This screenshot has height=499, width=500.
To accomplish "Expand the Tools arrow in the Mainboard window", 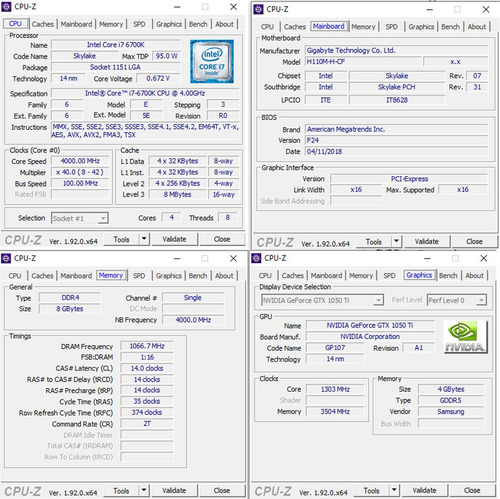I will pyautogui.click(x=396, y=241).
